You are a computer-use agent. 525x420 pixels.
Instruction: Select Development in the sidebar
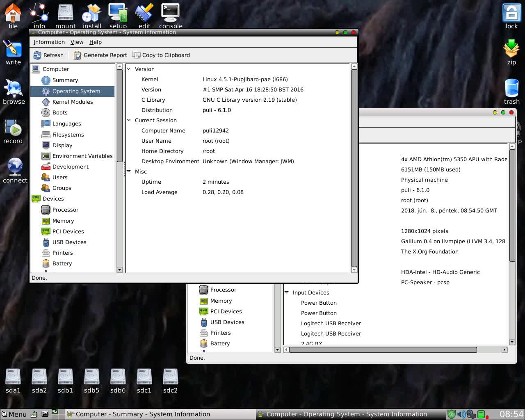pos(71,167)
